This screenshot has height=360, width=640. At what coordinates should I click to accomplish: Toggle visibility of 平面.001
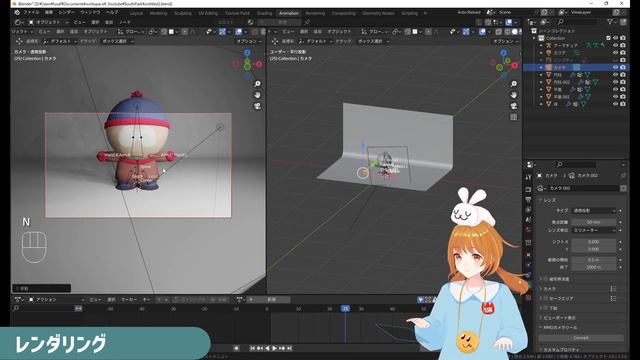616,97
